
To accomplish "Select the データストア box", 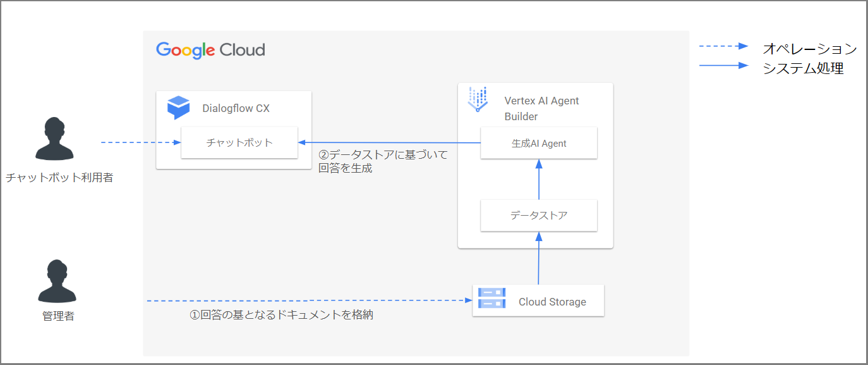I will [x=539, y=216].
